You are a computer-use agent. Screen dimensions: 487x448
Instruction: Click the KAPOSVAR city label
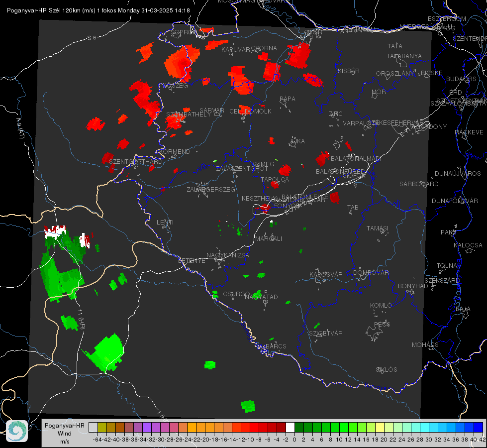pos(326,274)
